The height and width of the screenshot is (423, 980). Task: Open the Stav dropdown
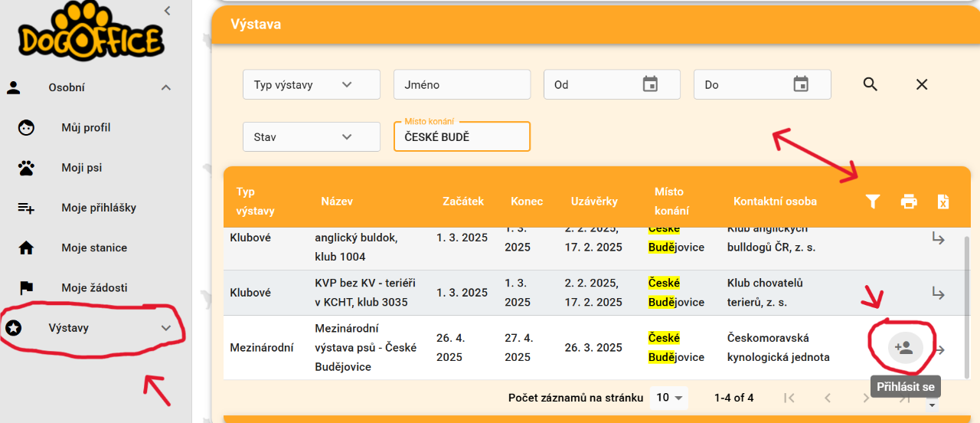click(311, 137)
